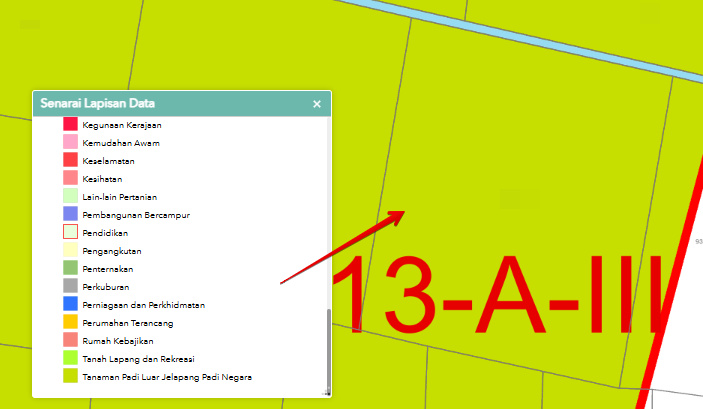
Task: Select the Pengangkutan legend label
Action: pyautogui.click(x=111, y=250)
